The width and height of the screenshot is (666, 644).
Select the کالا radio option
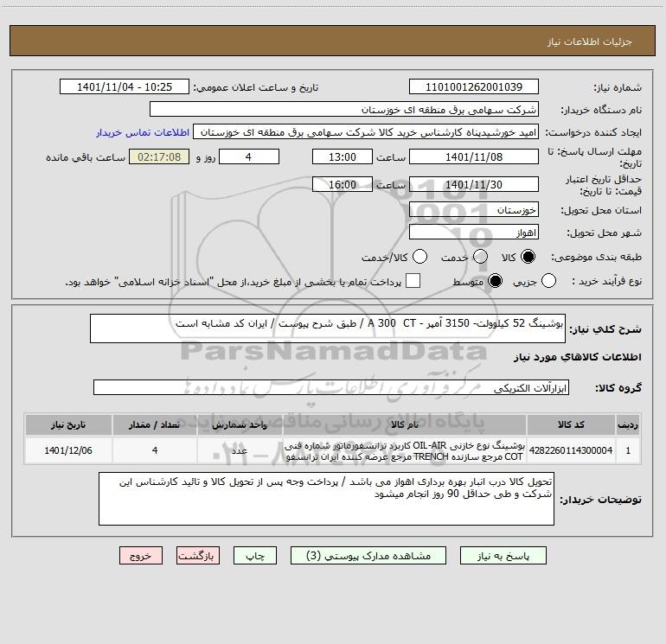pyautogui.click(x=528, y=257)
